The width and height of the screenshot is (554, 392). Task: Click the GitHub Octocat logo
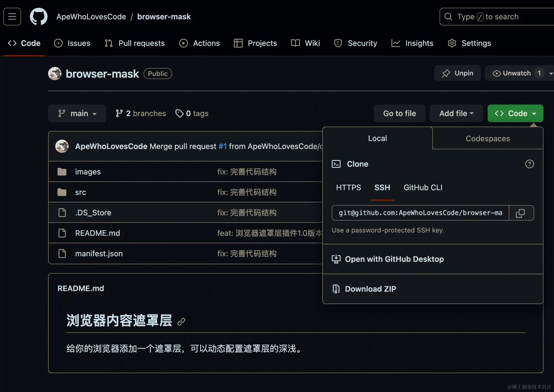(39, 17)
